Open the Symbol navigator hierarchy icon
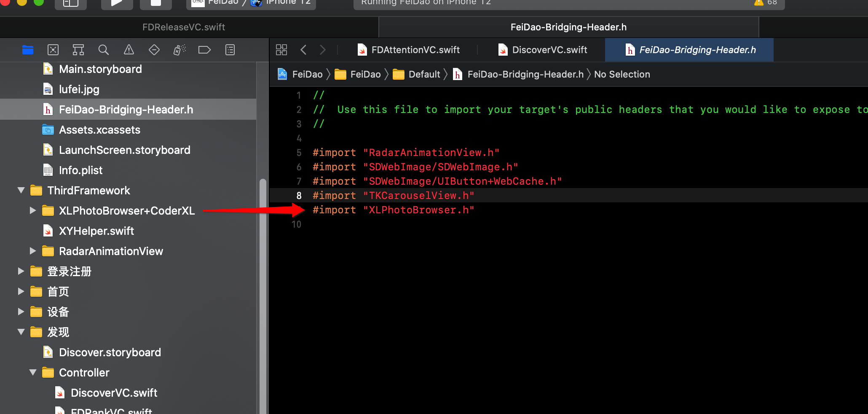868x414 pixels. click(78, 50)
